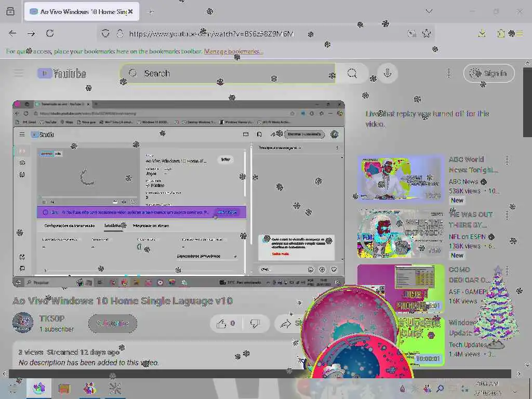
Task: Open options for NFL on ESPN video
Action: (507, 215)
